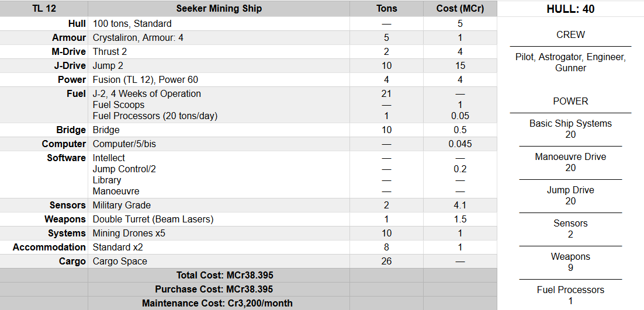Click the "Total Cost: MCr38.395" row
The image size is (644, 310).
tap(224, 275)
